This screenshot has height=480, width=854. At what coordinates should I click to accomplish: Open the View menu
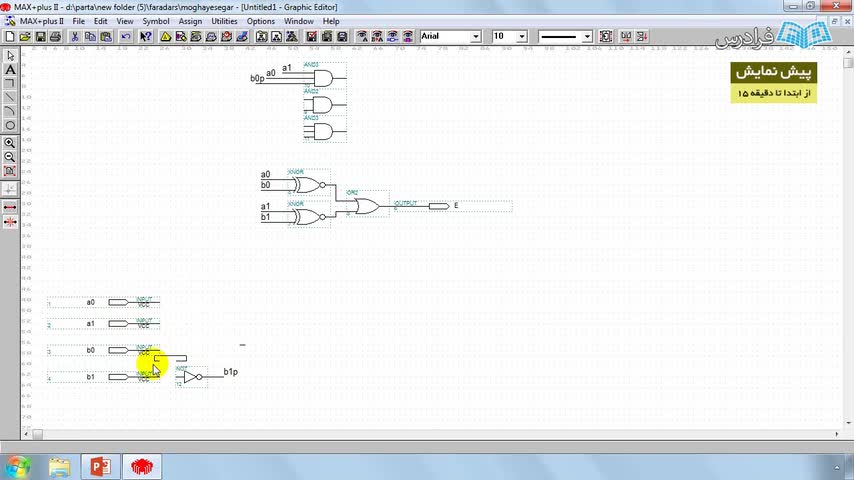[125, 21]
